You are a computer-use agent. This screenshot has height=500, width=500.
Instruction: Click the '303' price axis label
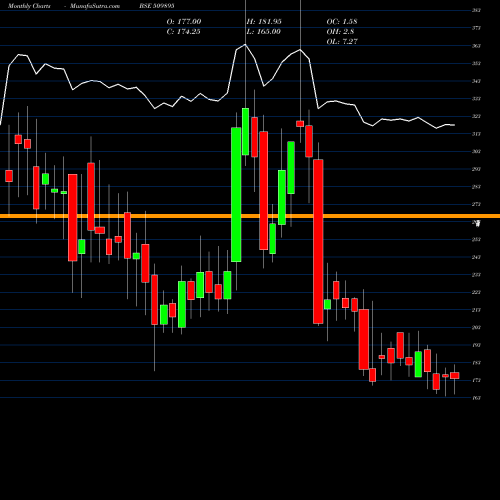(x=476, y=151)
